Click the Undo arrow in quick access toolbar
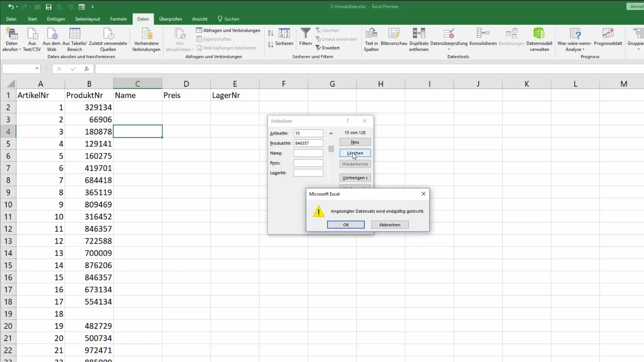 tap(11, 7)
